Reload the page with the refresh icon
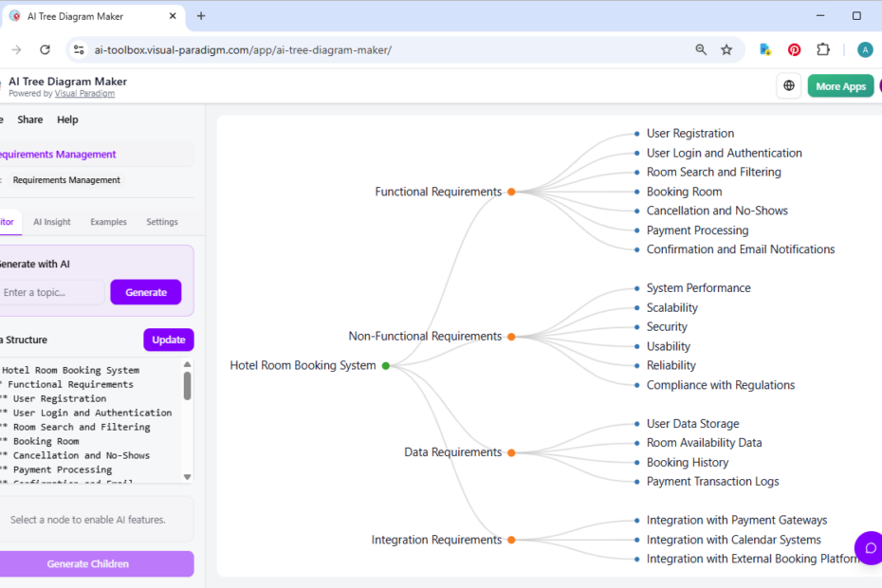 (45, 50)
